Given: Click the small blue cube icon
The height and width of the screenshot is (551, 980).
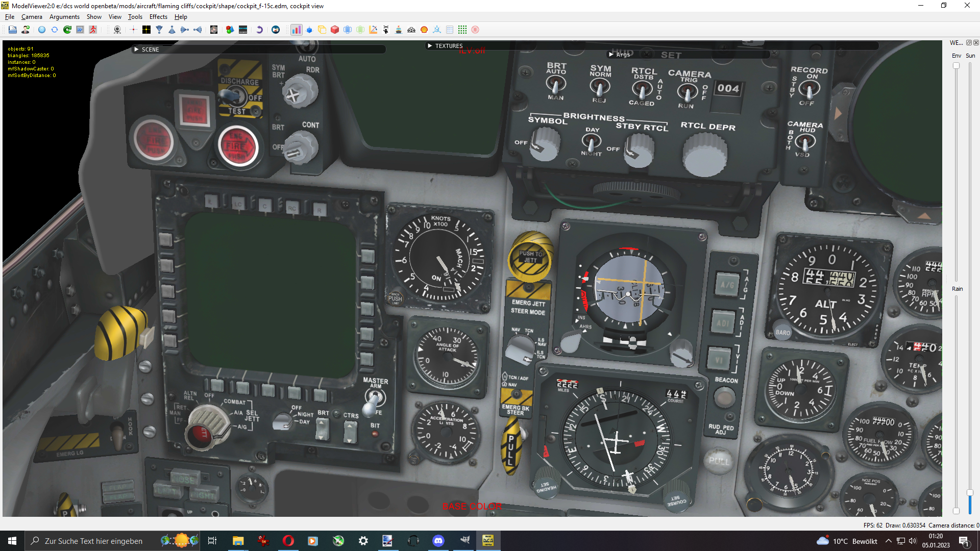Looking at the screenshot, I should tap(309, 30).
